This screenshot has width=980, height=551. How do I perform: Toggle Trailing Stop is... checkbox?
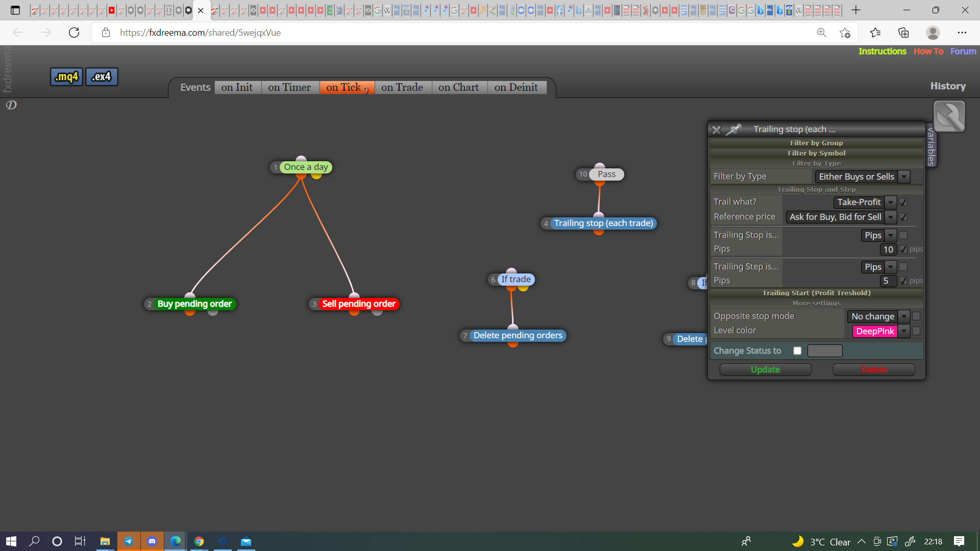click(x=903, y=235)
